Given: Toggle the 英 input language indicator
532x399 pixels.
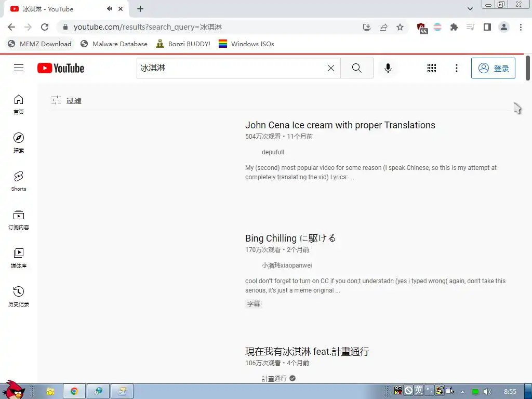Looking at the screenshot, I should pyautogui.click(x=418, y=391).
